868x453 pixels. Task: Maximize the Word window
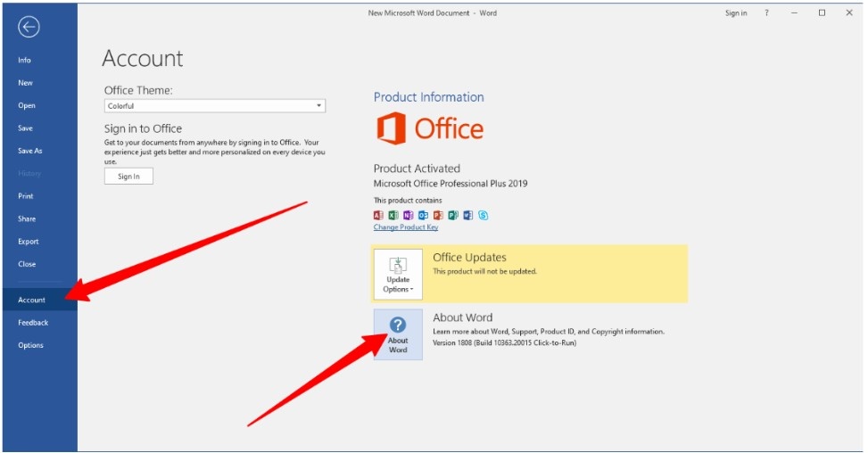822,12
